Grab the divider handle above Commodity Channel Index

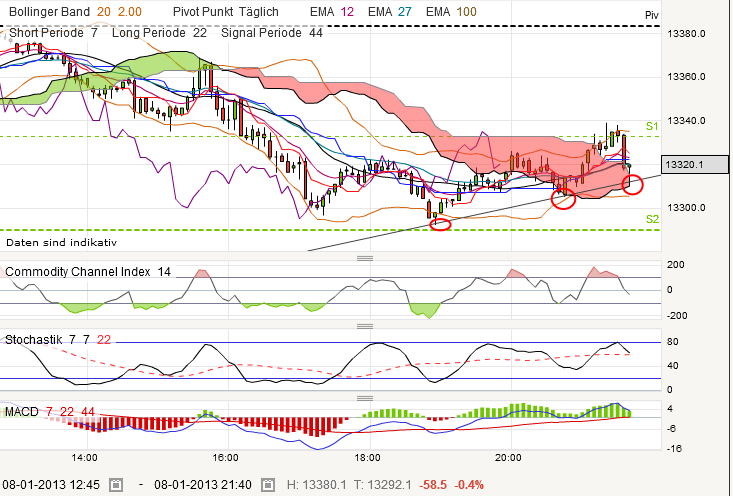pos(365,258)
